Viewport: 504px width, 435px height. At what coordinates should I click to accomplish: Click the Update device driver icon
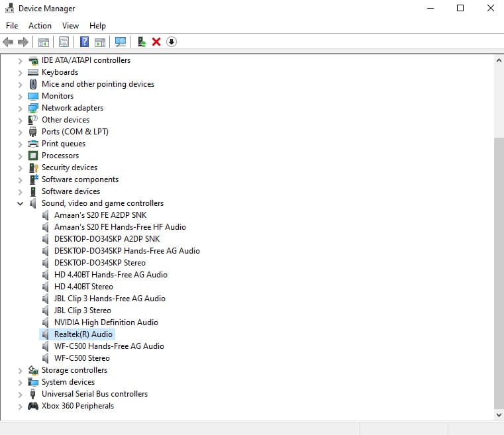[x=141, y=42]
